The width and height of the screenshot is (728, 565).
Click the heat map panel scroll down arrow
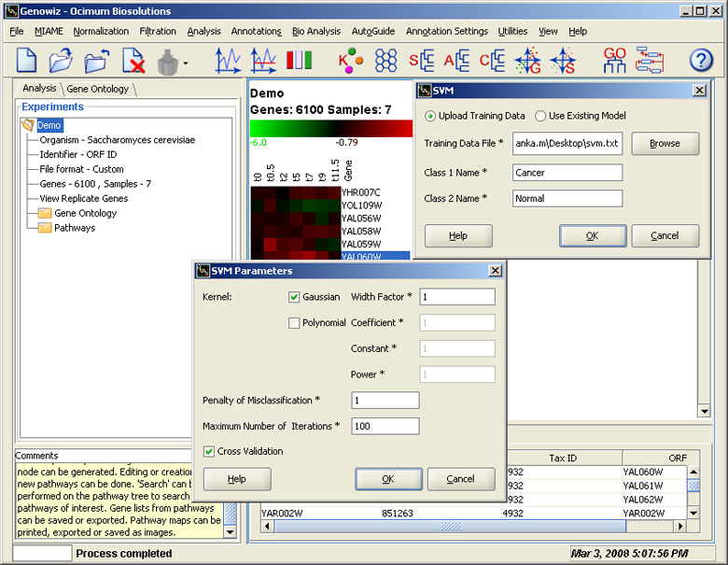point(705,411)
